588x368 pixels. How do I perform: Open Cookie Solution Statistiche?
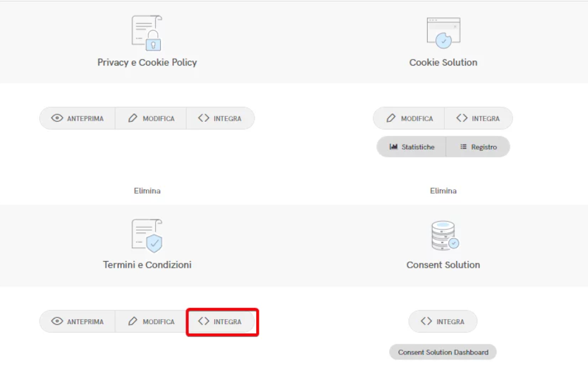click(412, 147)
